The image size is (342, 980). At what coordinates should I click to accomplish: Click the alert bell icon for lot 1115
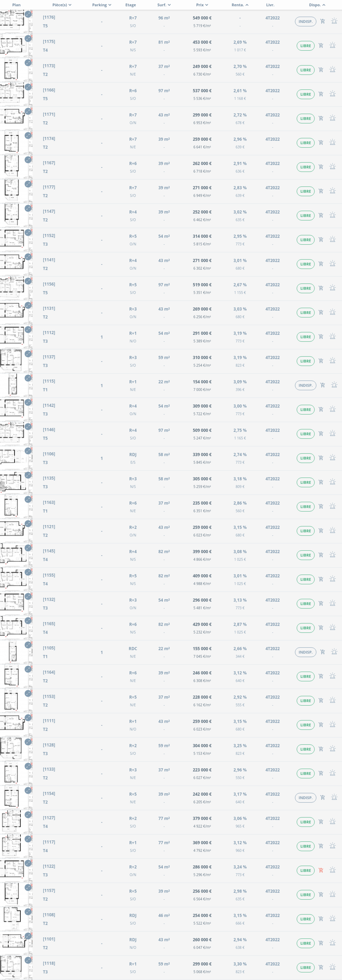click(334, 385)
